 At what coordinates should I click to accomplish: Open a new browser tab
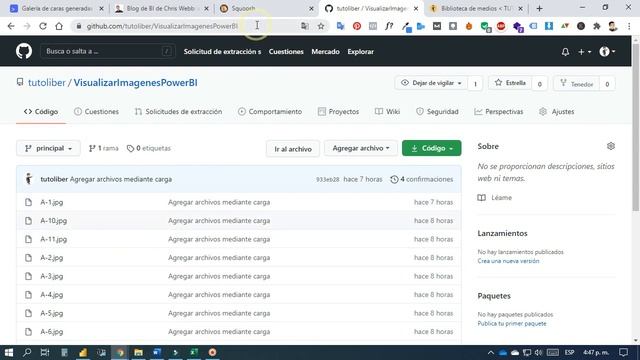point(539,8)
